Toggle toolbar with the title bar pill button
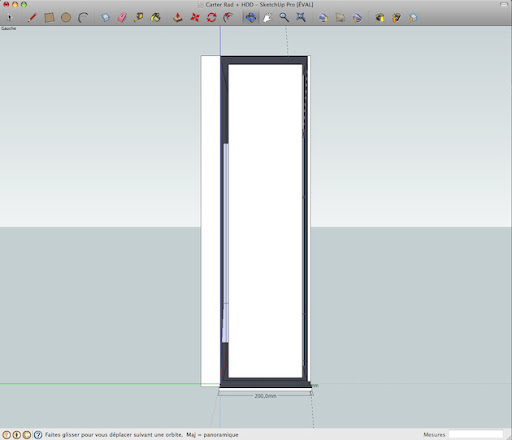 (x=504, y=4)
